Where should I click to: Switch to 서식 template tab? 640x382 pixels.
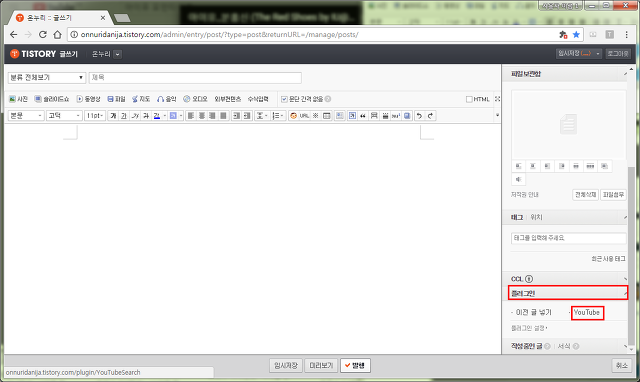(564, 346)
